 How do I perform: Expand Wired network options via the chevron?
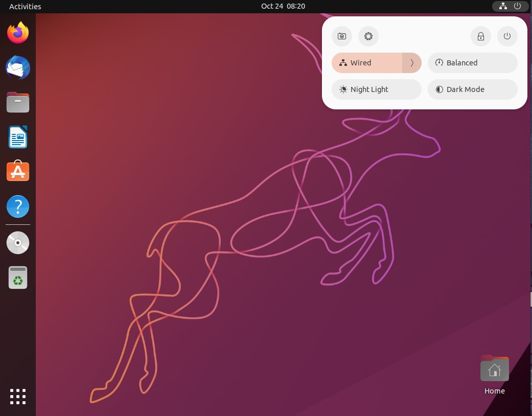click(412, 62)
